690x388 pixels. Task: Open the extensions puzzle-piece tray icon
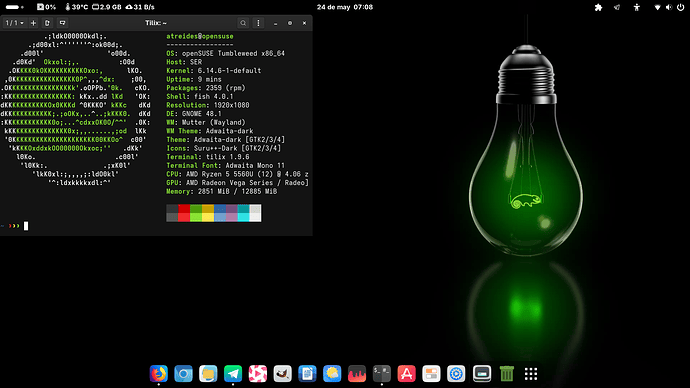[x=598, y=7]
